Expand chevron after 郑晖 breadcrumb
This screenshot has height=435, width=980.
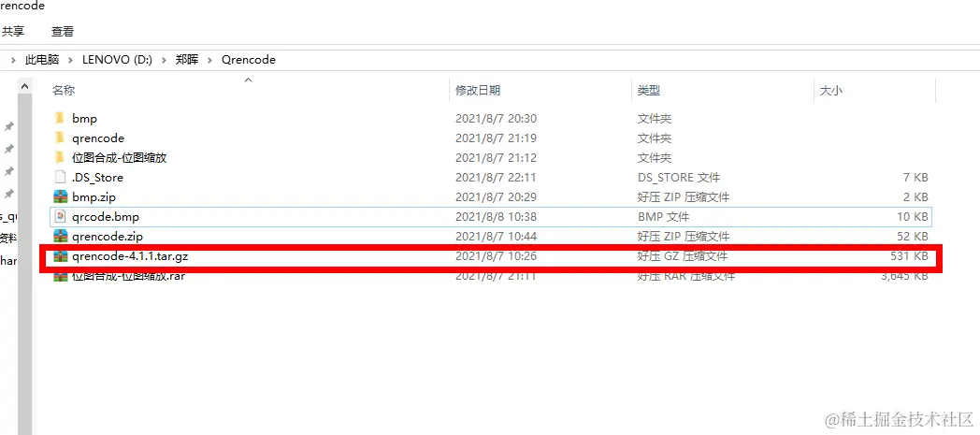tap(210, 60)
